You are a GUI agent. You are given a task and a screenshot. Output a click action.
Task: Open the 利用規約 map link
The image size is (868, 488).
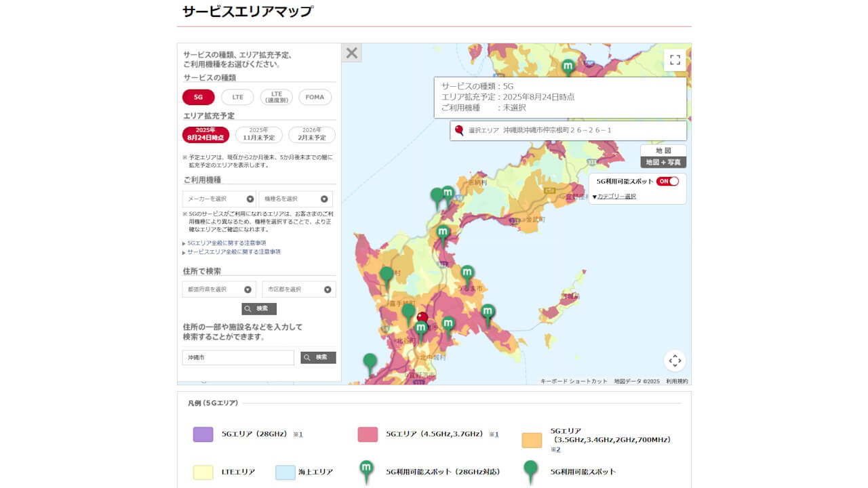tap(677, 382)
